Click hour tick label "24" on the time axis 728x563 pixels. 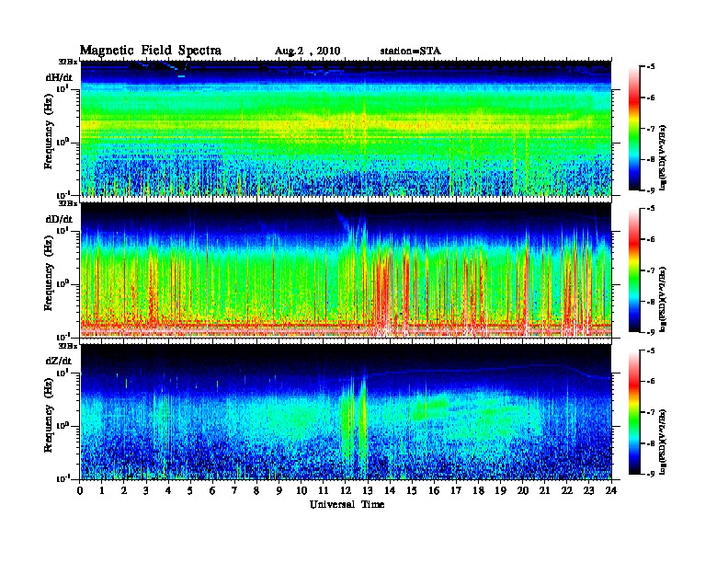[611, 490]
